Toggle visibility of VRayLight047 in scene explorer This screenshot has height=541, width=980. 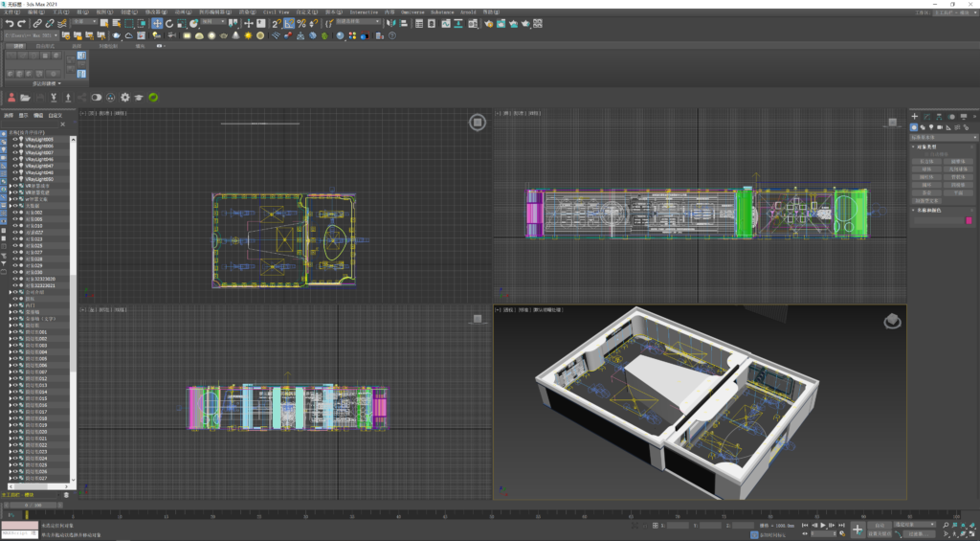pos(16,166)
